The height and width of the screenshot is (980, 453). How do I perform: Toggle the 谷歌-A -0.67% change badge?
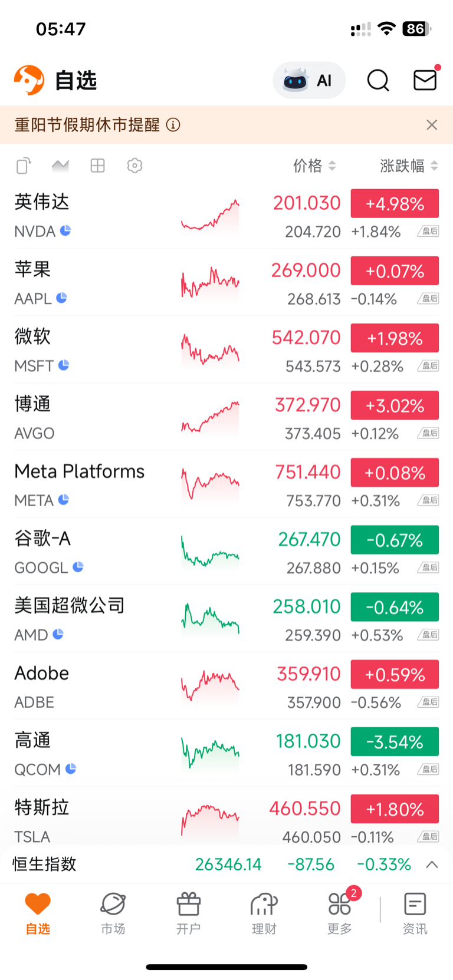pos(395,540)
